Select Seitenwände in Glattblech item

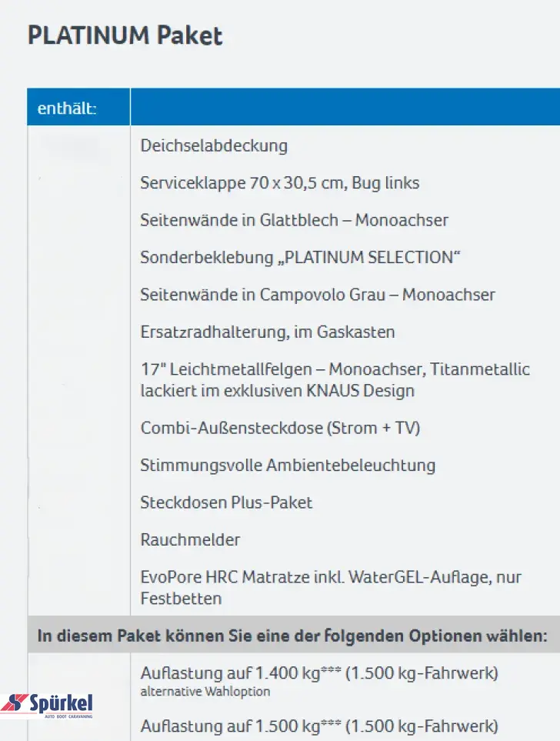[295, 220]
